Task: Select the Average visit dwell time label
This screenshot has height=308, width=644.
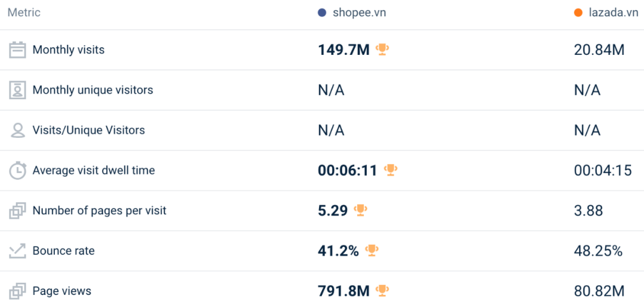Action: point(94,171)
